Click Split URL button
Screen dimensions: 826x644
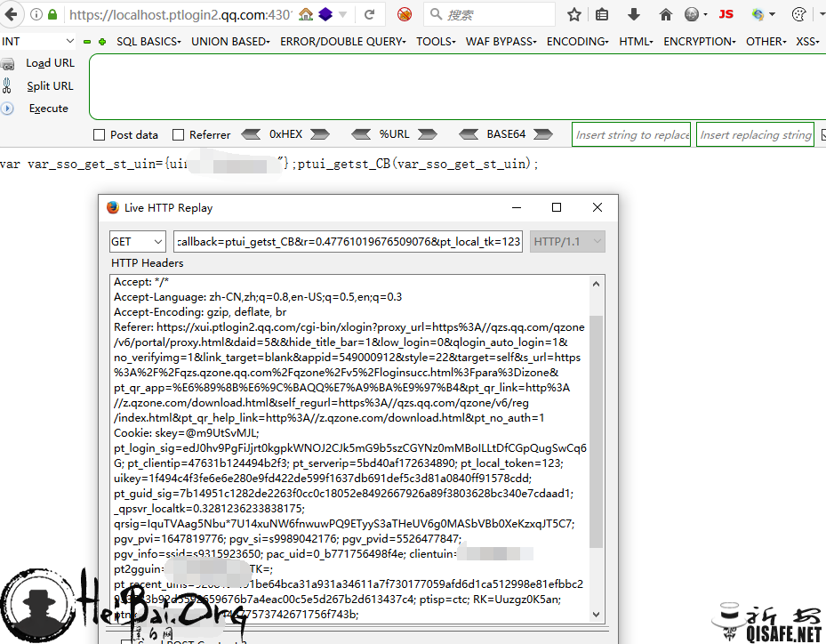pyautogui.click(x=50, y=86)
